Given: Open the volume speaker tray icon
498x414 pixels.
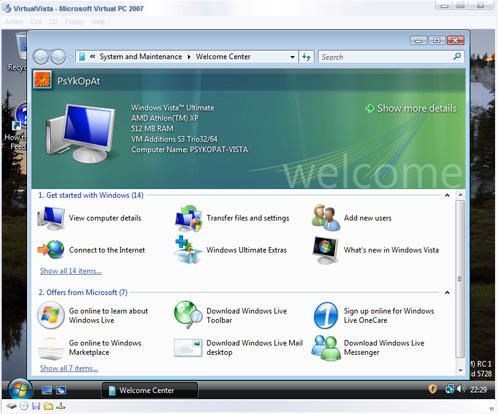Looking at the screenshot, I should (x=461, y=389).
